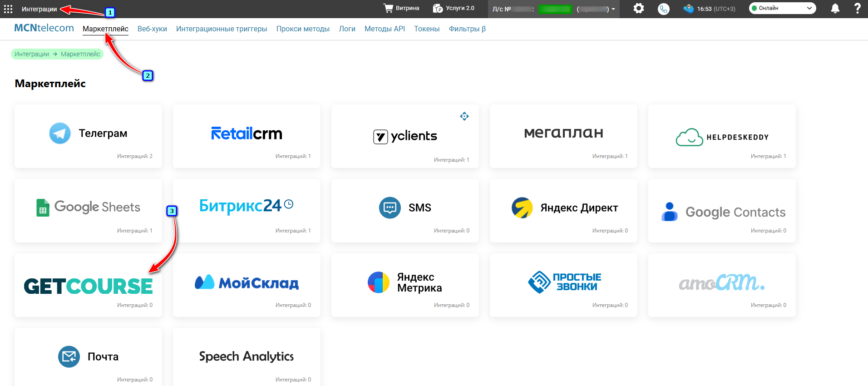Viewport: 868px width, 386px height.
Task: Click the Простые звонки logo icon
Action: coord(539,282)
